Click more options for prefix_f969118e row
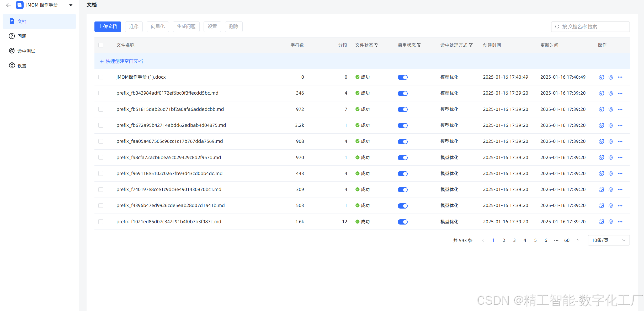This screenshot has height=311, width=644. (x=620, y=173)
